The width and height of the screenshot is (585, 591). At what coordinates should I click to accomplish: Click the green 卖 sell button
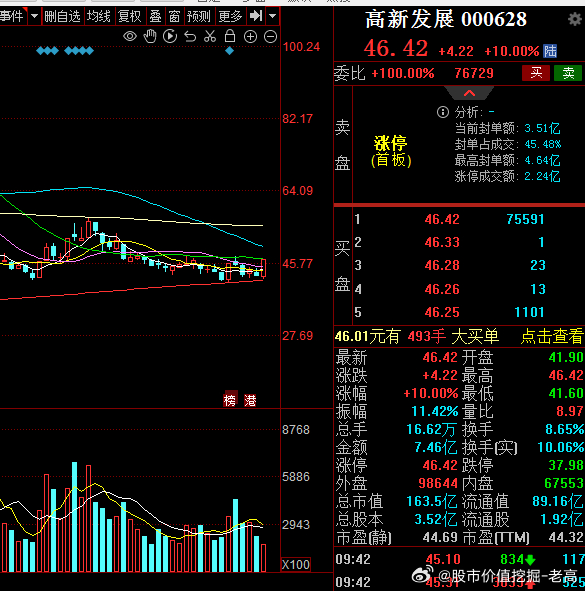tap(568, 73)
